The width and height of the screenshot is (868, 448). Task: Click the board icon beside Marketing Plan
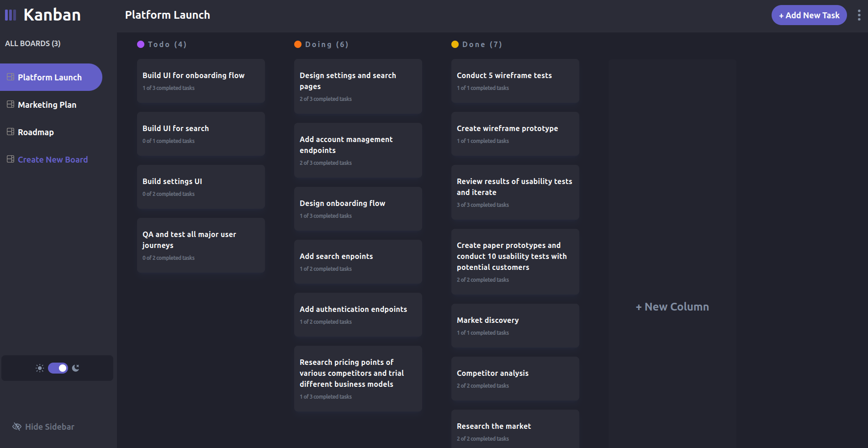click(x=11, y=105)
